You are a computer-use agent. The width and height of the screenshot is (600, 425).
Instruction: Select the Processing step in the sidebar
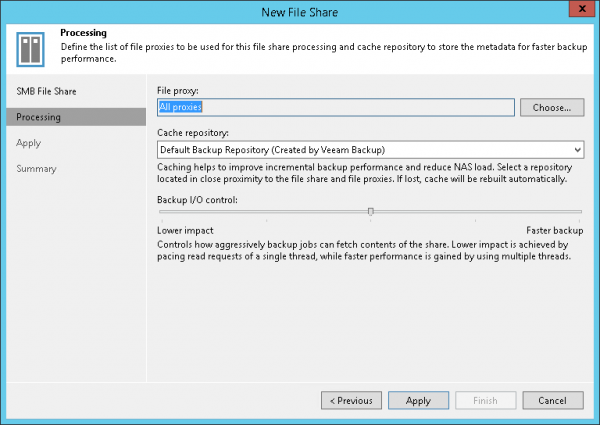pyautogui.click(x=38, y=117)
